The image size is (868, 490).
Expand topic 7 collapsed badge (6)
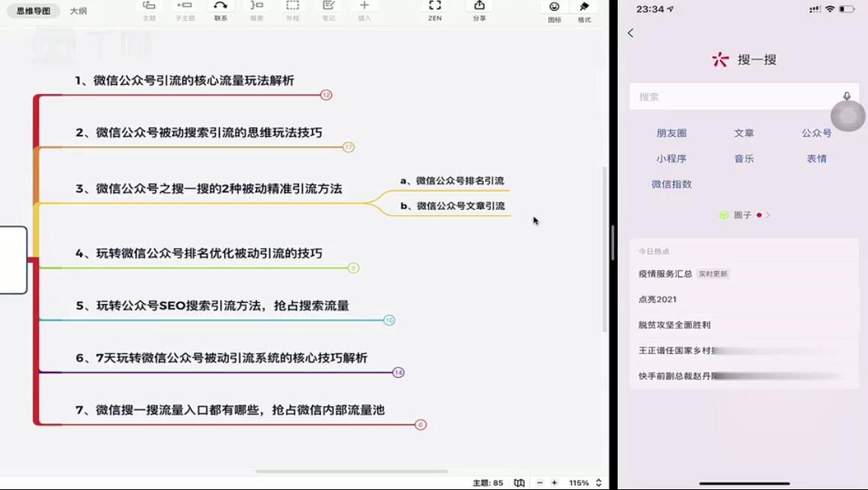pos(420,424)
